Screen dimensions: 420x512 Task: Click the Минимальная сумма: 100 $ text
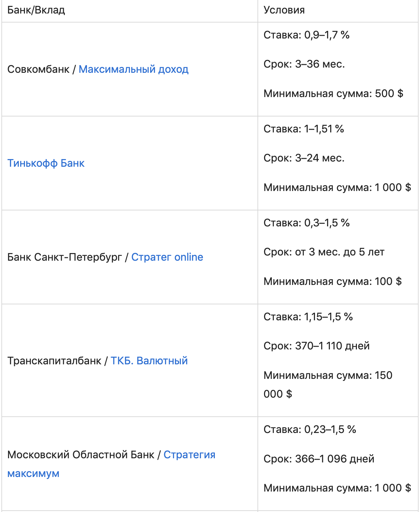(x=332, y=281)
